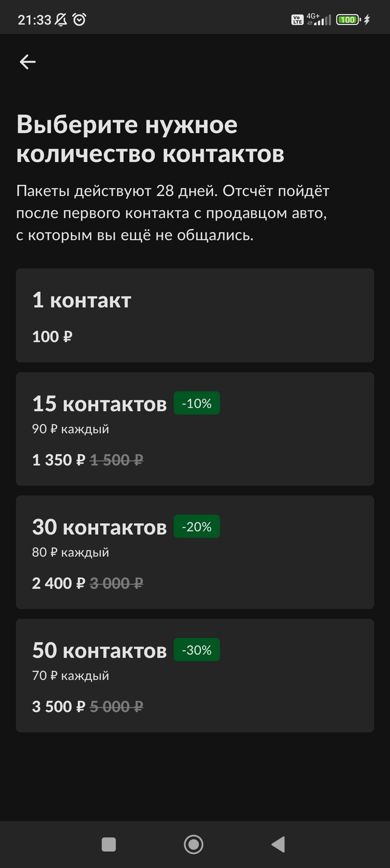
Task: Choose the 30 контактов package
Action: (194, 552)
